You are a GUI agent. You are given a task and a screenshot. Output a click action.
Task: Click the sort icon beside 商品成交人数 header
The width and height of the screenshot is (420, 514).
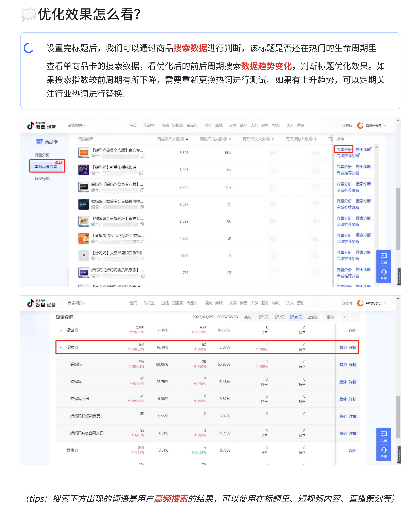[273, 139]
